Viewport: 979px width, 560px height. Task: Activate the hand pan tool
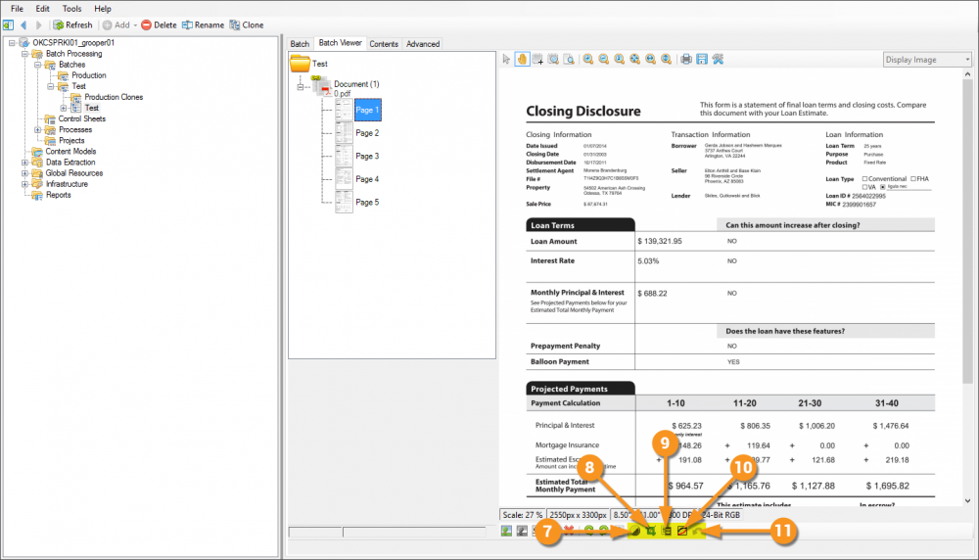coord(522,60)
